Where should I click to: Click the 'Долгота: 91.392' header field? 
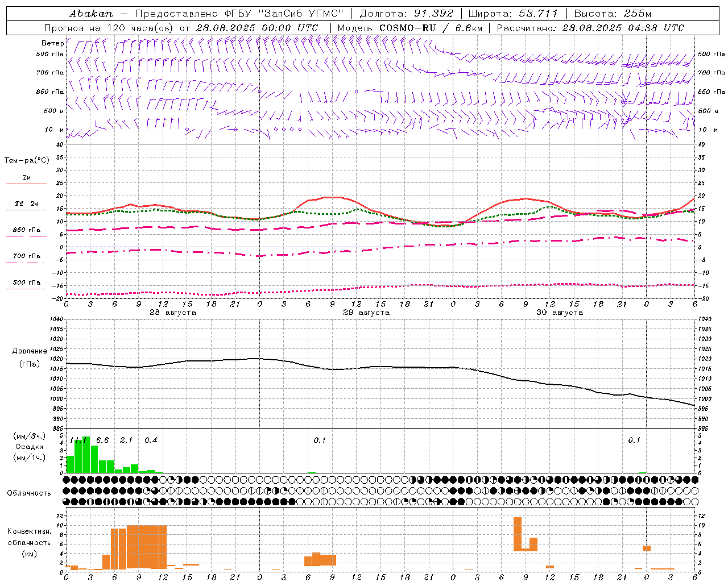click(407, 14)
